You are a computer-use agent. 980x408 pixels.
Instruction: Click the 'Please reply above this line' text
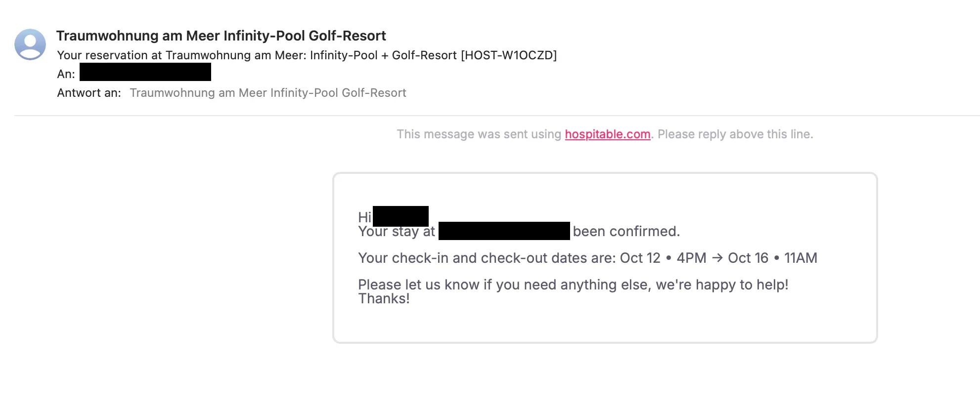tap(735, 134)
